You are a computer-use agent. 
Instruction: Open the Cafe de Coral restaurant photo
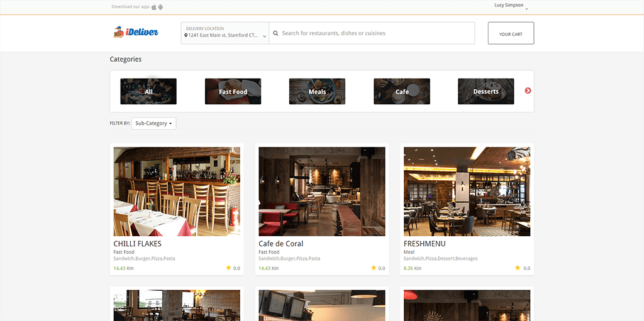(x=322, y=192)
